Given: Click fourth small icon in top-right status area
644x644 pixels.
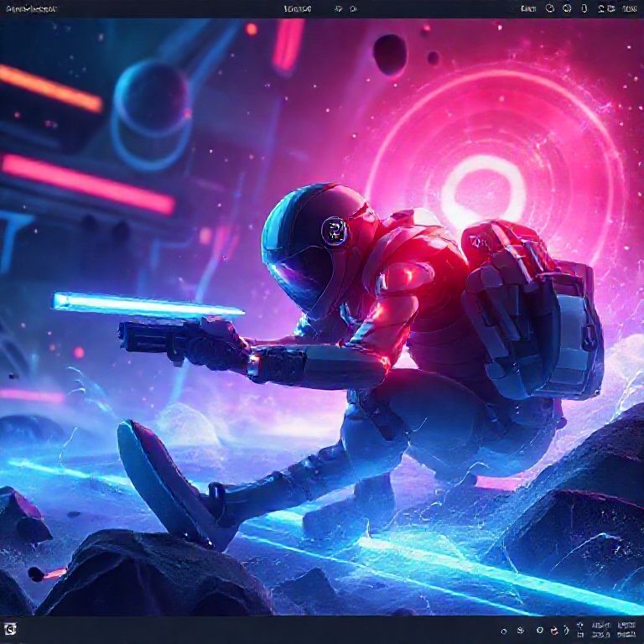Looking at the screenshot, I should pos(600,8).
